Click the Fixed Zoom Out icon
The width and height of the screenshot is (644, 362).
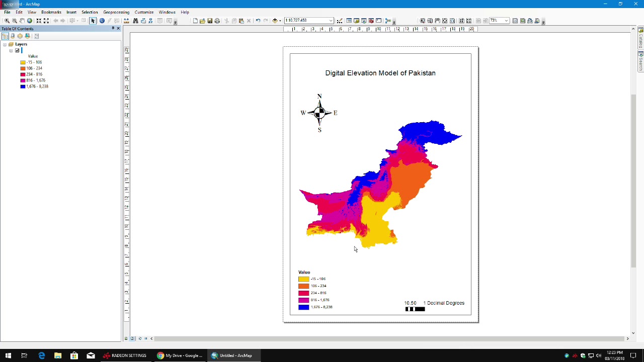pyautogui.click(x=46, y=21)
